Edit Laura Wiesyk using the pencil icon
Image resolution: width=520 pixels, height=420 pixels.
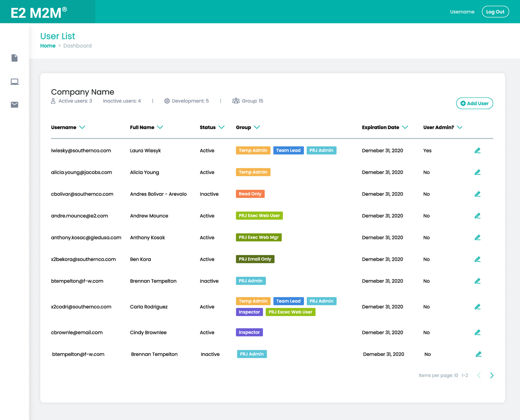(477, 150)
